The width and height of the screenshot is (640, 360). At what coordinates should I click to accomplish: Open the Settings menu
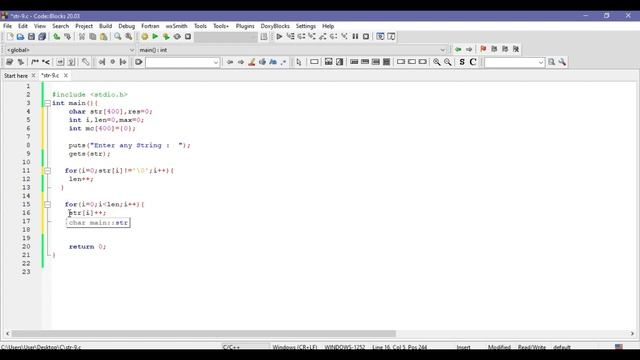click(306, 26)
